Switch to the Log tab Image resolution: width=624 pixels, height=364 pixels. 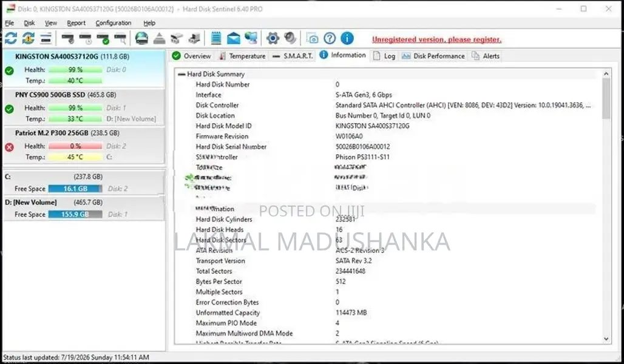point(384,56)
